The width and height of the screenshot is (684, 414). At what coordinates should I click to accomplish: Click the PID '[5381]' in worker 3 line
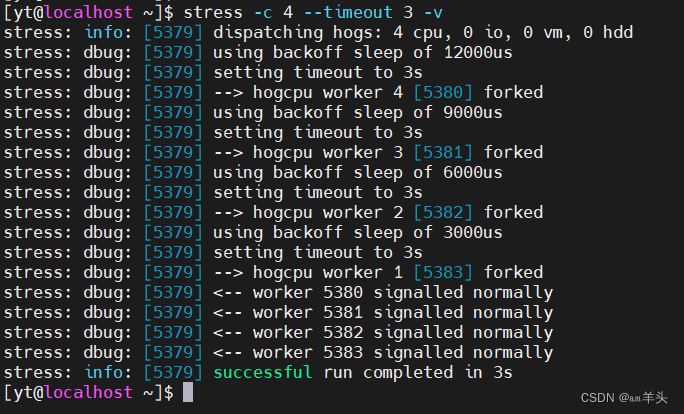(443, 153)
